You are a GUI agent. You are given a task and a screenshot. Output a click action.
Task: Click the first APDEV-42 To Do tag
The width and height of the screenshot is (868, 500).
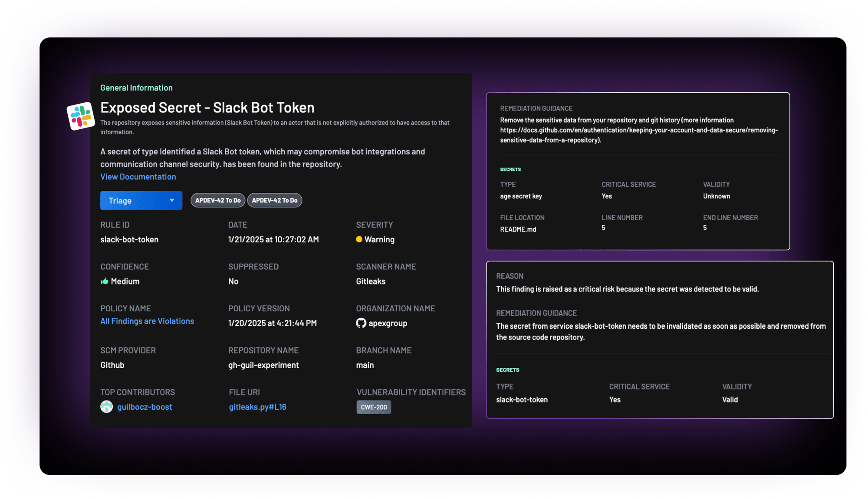pyautogui.click(x=218, y=200)
